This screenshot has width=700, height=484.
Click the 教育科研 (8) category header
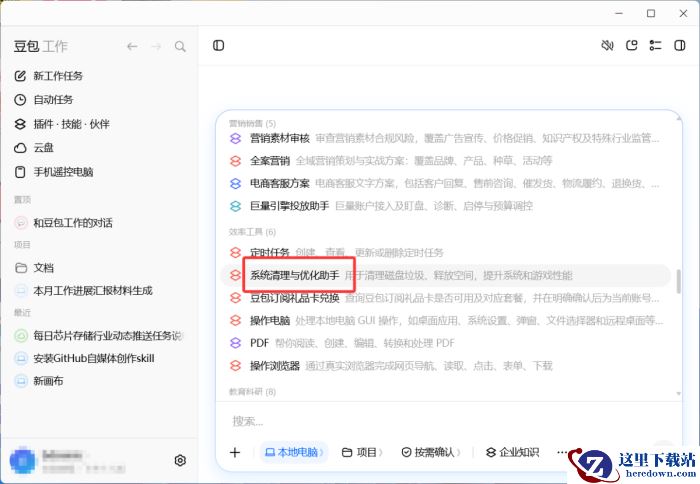[252, 392]
